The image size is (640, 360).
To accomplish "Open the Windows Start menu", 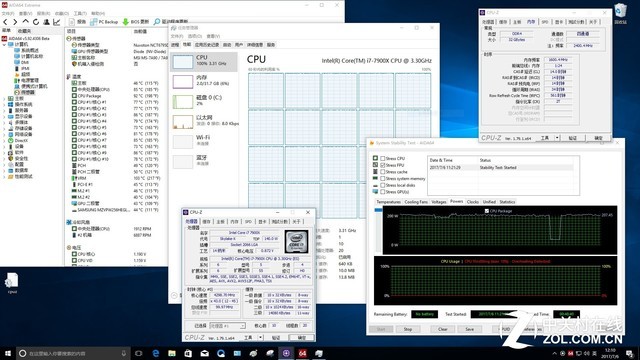I will [8, 353].
